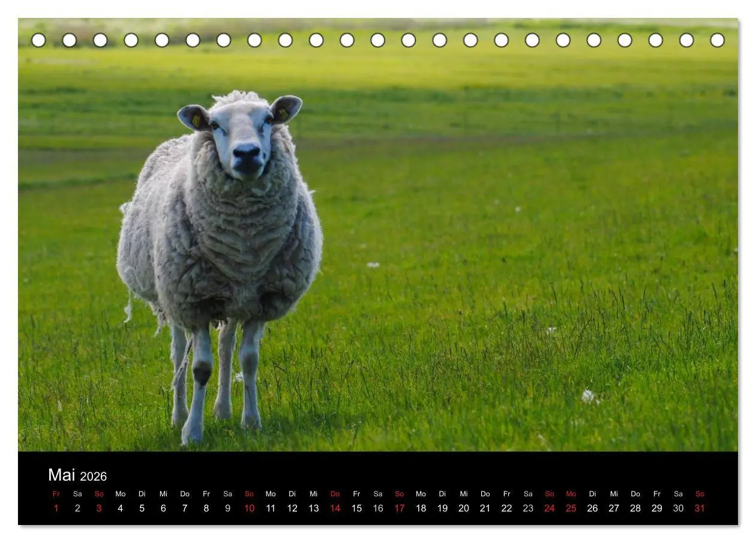Image resolution: width=756 pixels, height=543 pixels.
Task: Pick date 27 in the calendar row
Action: tap(614, 509)
